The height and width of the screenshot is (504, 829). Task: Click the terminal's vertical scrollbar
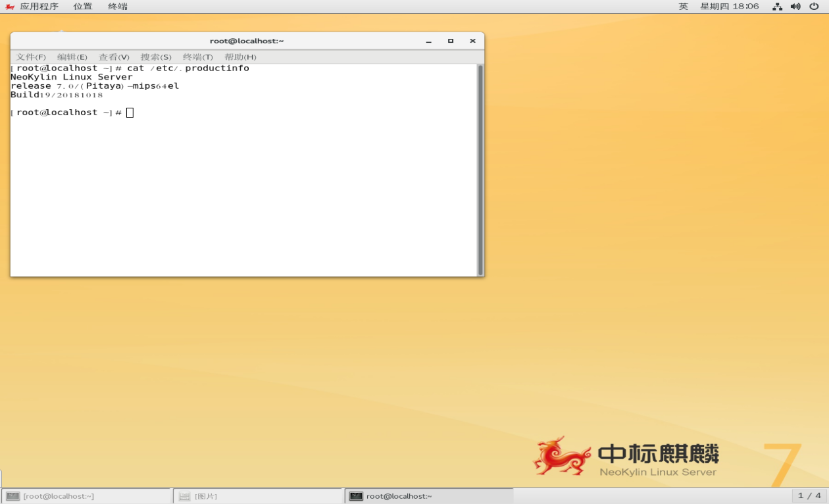click(x=480, y=170)
